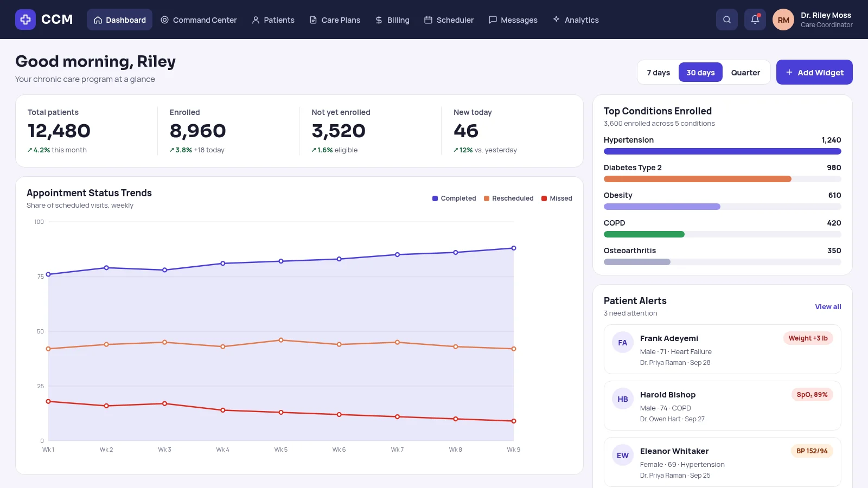Switch to the Scheduler page
Viewport: 868px width, 488px height.
[x=449, y=20]
